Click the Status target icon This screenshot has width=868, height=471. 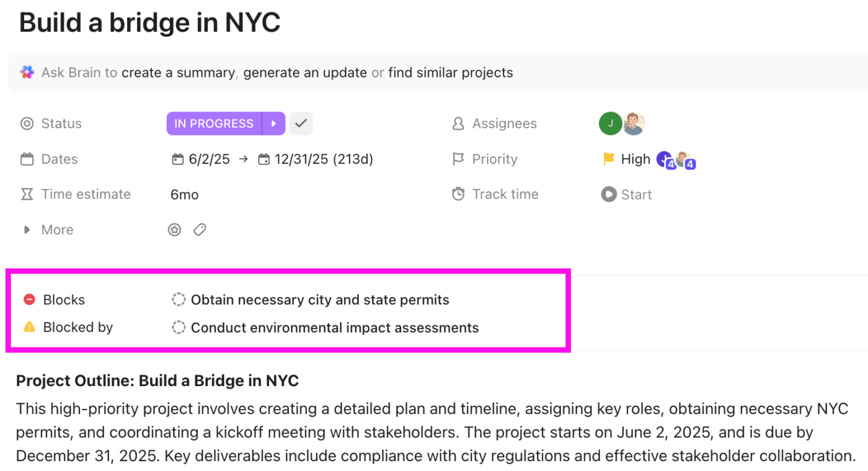(27, 123)
